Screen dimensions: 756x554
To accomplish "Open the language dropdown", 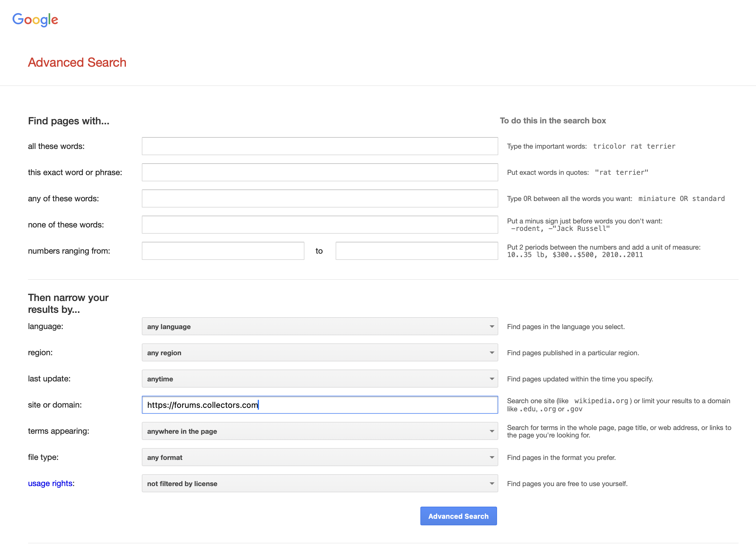I will [x=319, y=326].
